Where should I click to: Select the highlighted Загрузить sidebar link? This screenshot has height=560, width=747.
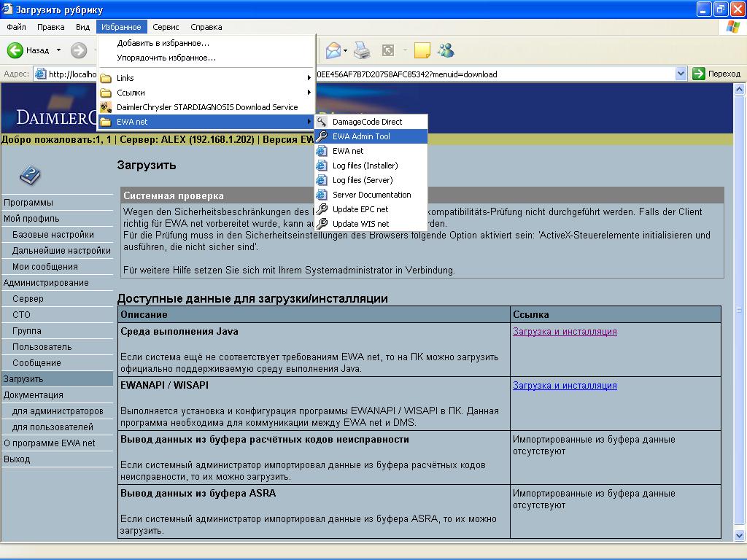coord(57,379)
